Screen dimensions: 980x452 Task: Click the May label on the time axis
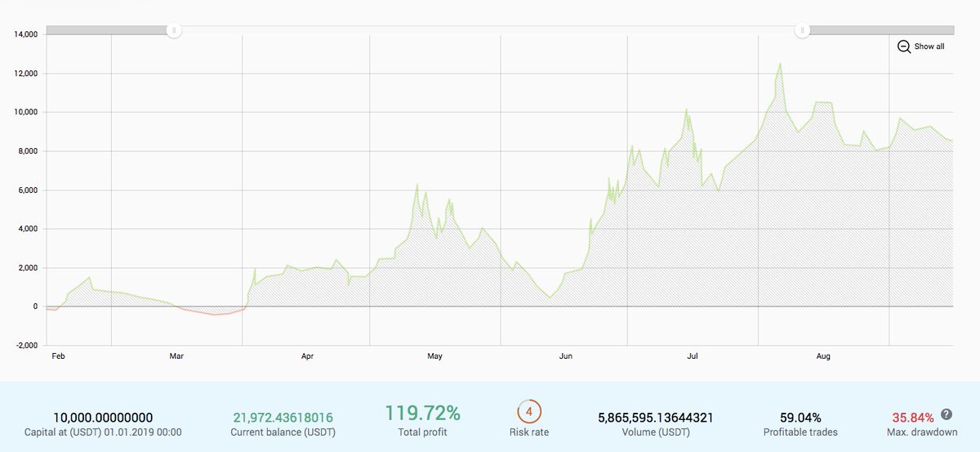point(434,356)
